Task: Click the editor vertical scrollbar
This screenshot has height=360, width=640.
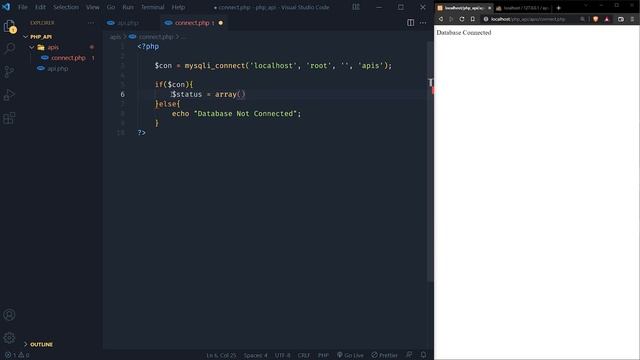Action: coord(430,161)
